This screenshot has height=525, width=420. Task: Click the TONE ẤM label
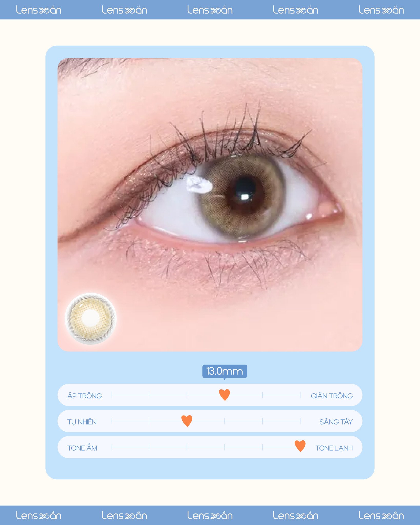pos(82,448)
